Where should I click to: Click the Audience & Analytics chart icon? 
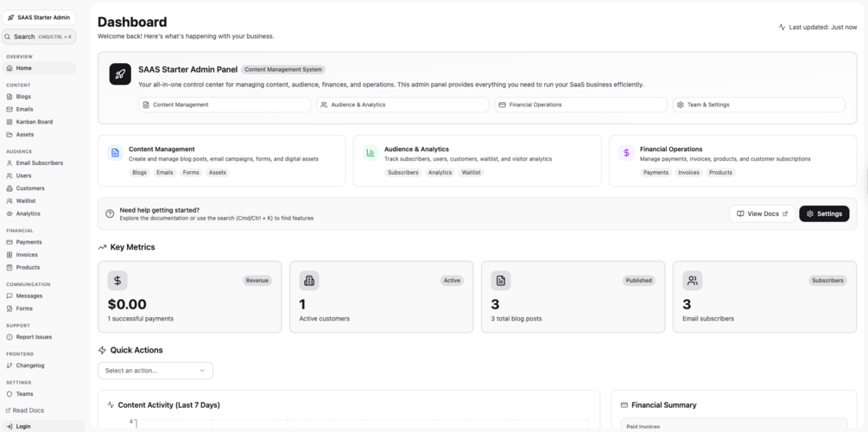click(x=371, y=153)
